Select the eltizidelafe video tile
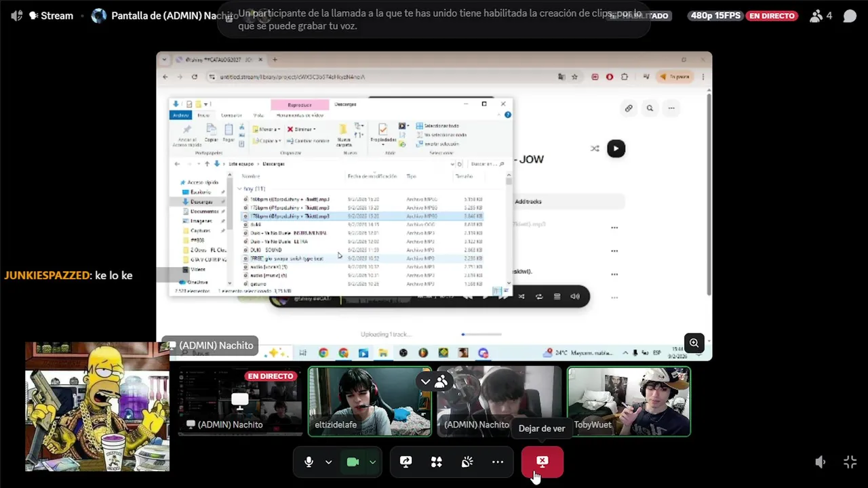This screenshot has width=868, height=488. (370, 401)
